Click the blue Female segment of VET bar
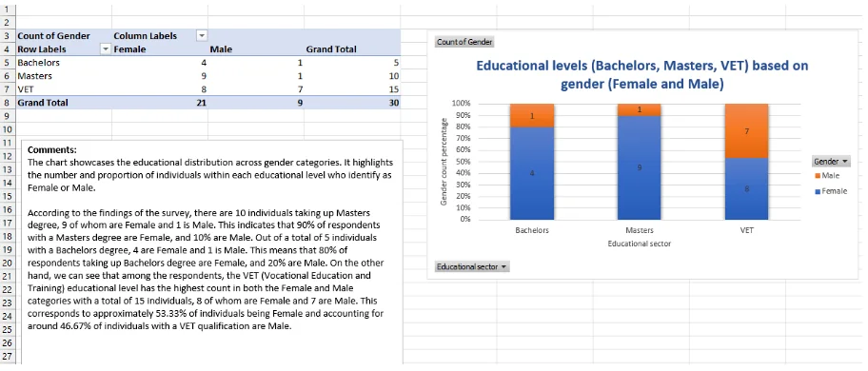868x371 pixels. coord(747,188)
